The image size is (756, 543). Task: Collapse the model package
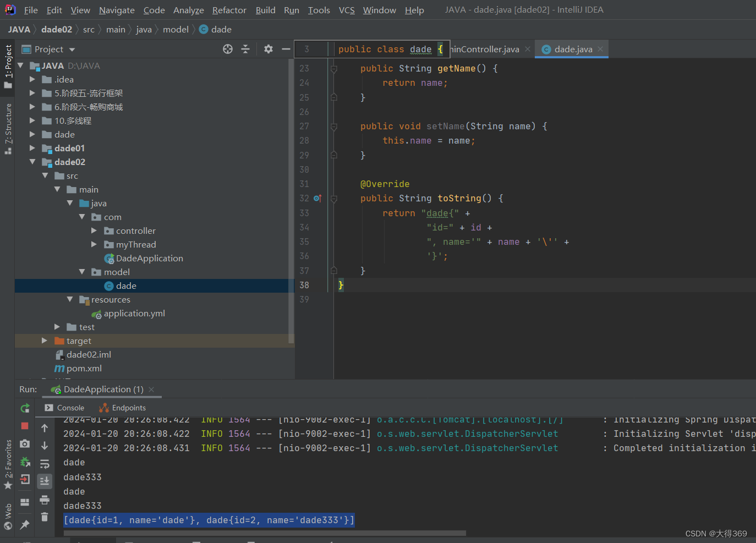82,272
